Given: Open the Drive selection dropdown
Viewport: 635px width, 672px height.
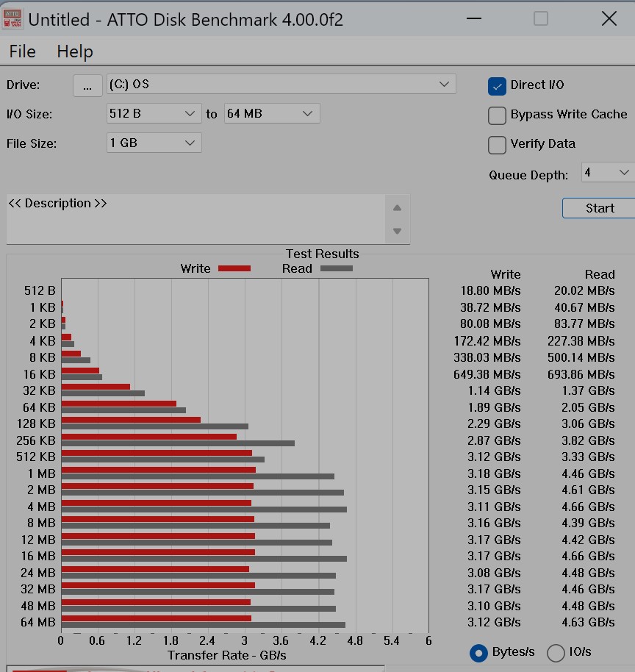Looking at the screenshot, I should pyautogui.click(x=281, y=85).
